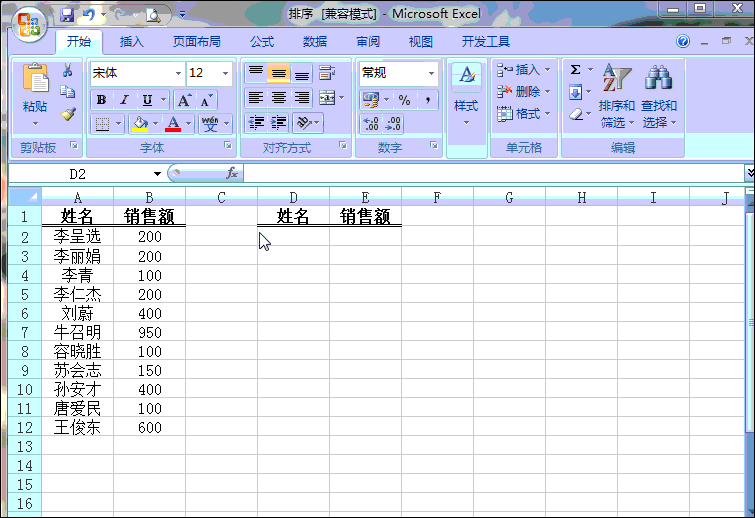Open print preview from quick access toolbar
Viewport: 755px width, 518px height.
coord(153,16)
